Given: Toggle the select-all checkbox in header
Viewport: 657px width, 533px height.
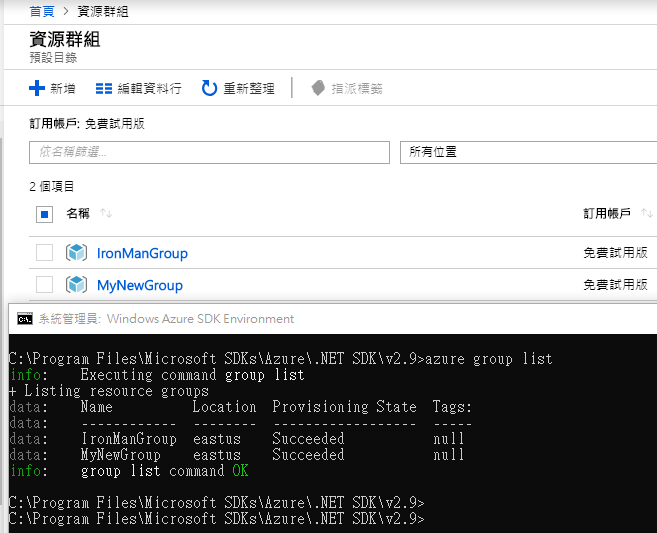Looking at the screenshot, I should point(44,214).
